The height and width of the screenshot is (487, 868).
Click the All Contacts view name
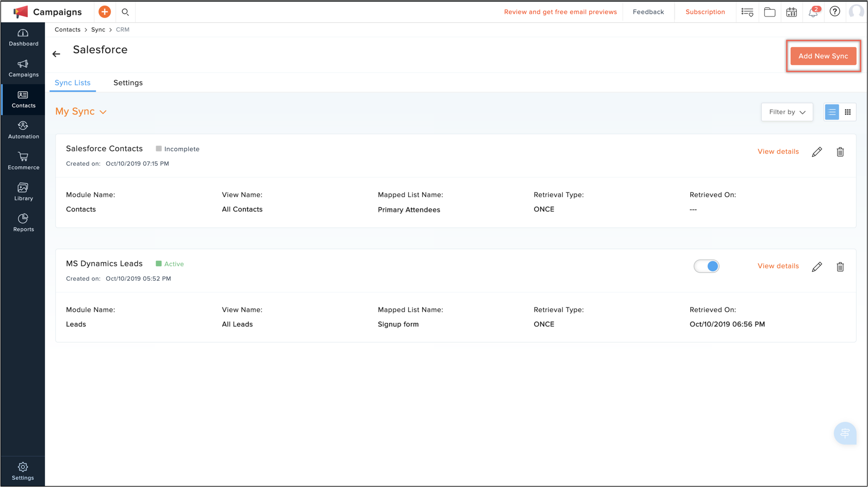[242, 209]
